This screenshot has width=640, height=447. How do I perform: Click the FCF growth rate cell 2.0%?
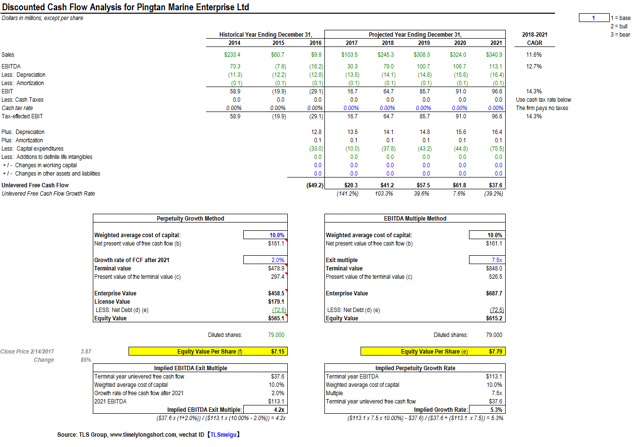pyautogui.click(x=265, y=260)
